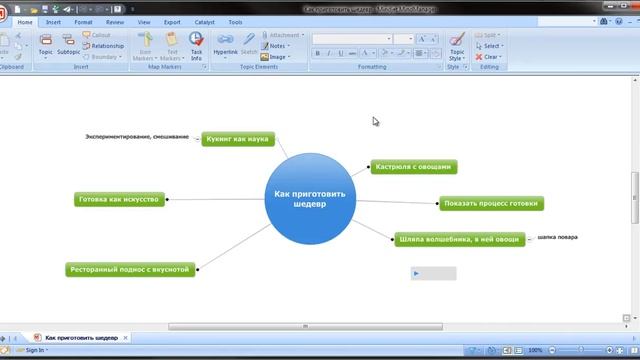Open the Review ribbon tab
Image resolution: width=640 pixels, height=360 pixels.
(x=115, y=22)
